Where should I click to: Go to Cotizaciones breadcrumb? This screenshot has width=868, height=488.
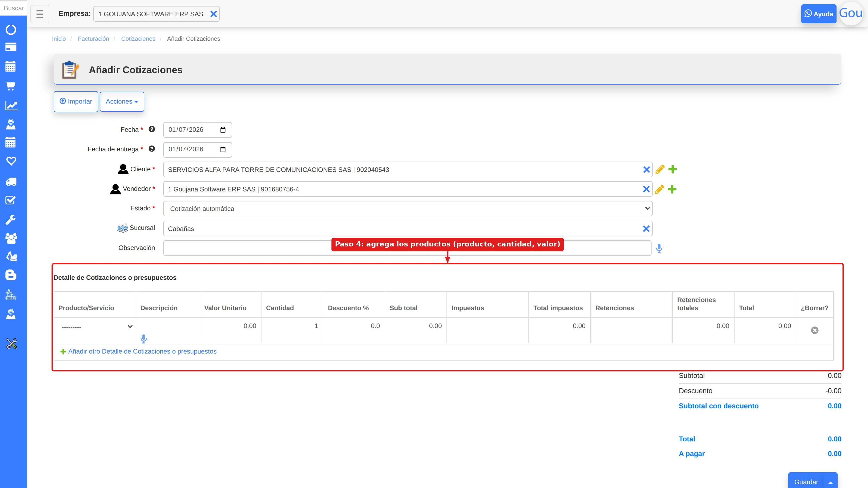tap(138, 39)
